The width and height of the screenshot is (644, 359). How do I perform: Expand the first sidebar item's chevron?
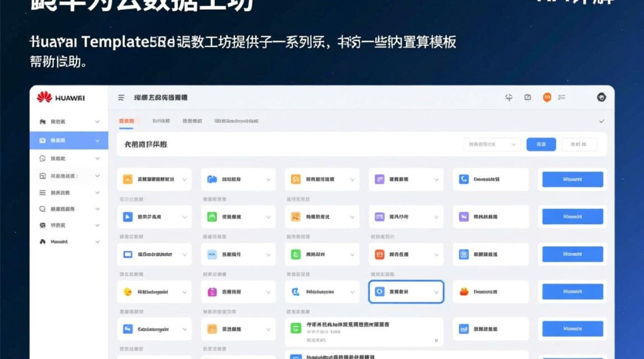[97, 122]
